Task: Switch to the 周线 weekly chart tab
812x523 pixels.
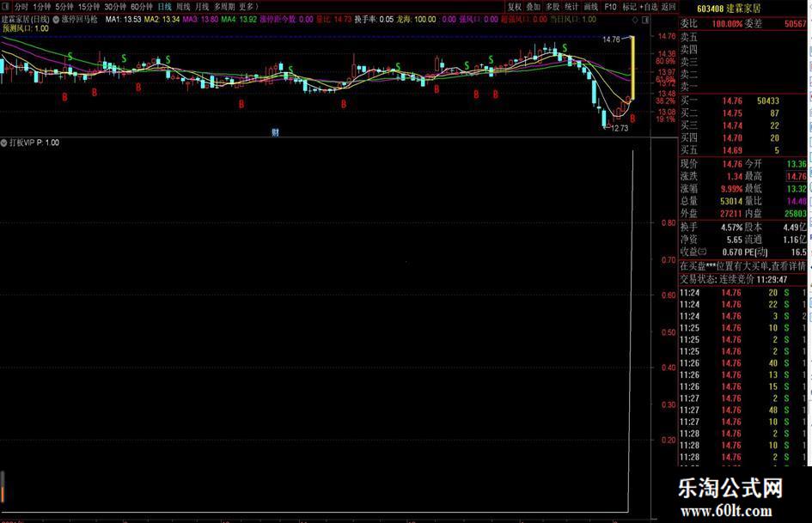Action: 183,7
